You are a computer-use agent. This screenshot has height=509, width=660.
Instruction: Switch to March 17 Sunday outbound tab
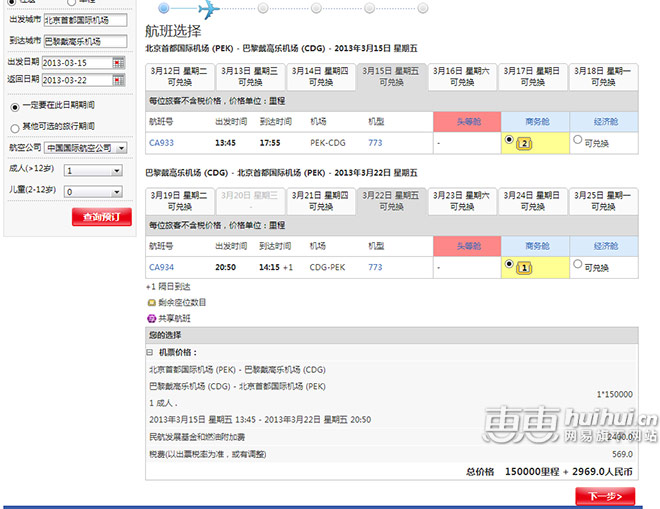pyautogui.click(x=532, y=77)
